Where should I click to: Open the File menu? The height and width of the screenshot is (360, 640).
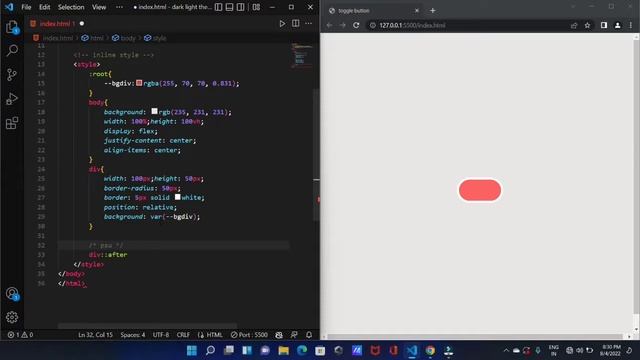pos(26,7)
